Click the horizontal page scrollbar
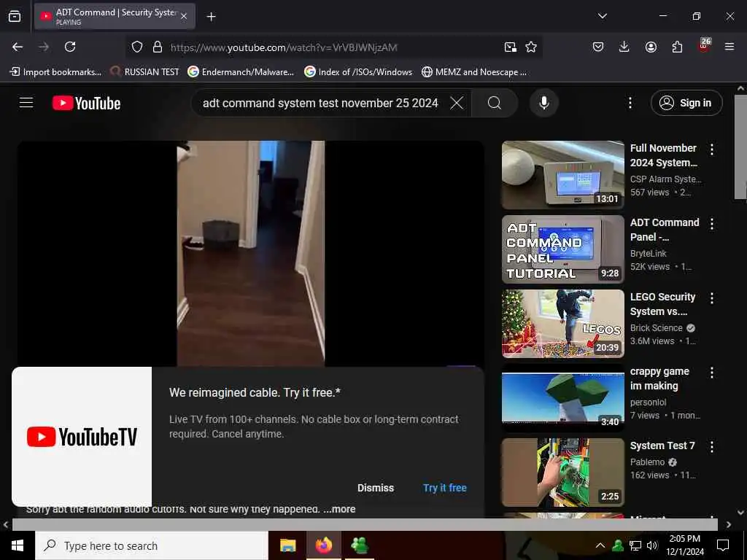 365,524
